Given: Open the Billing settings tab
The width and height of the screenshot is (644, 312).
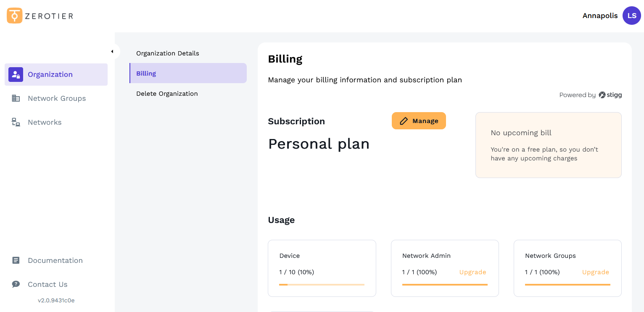Looking at the screenshot, I should coord(146,73).
